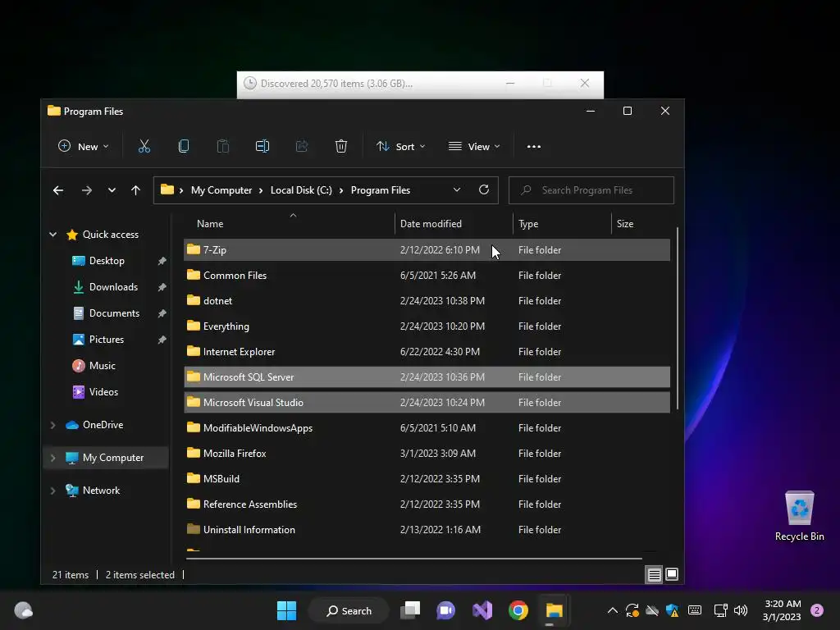840x630 pixels.
Task: Click the Cut scissors icon
Action: (x=144, y=146)
